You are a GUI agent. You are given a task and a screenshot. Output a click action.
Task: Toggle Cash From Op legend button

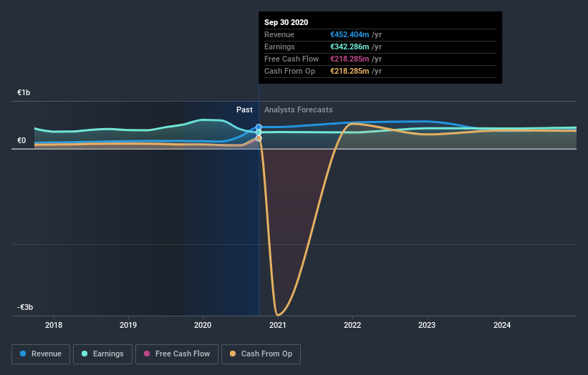[261, 354]
